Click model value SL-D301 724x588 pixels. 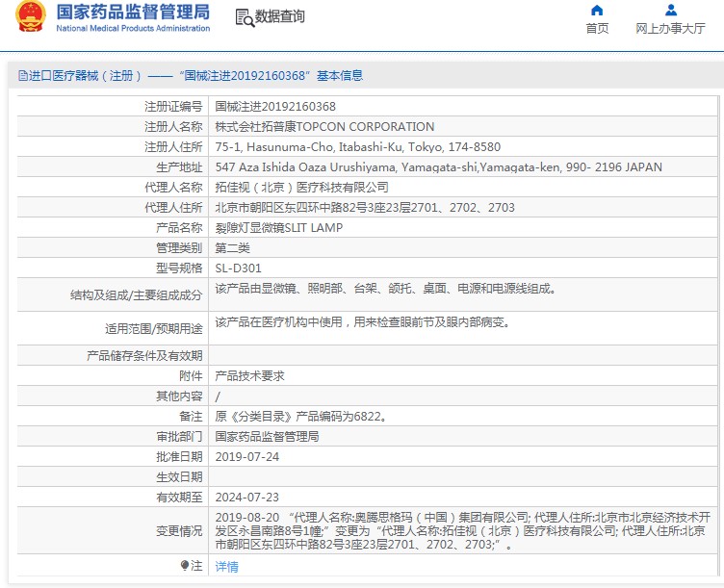tap(238, 268)
